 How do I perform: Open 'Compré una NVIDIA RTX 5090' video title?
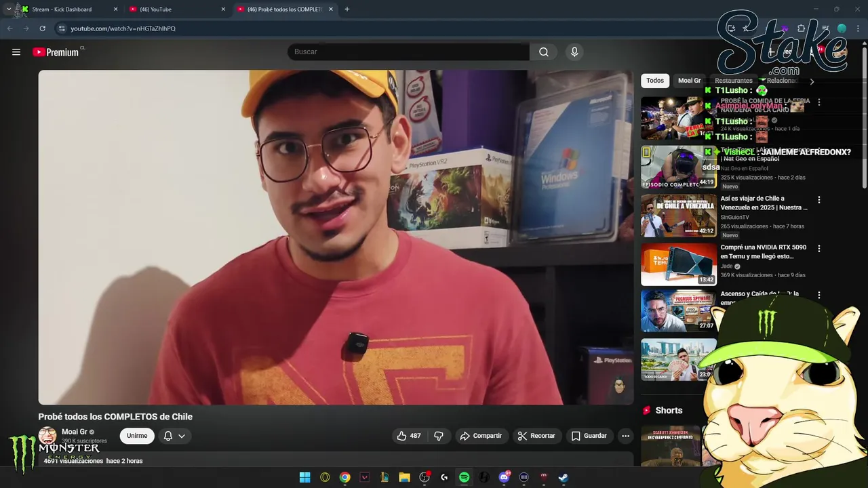764,252
